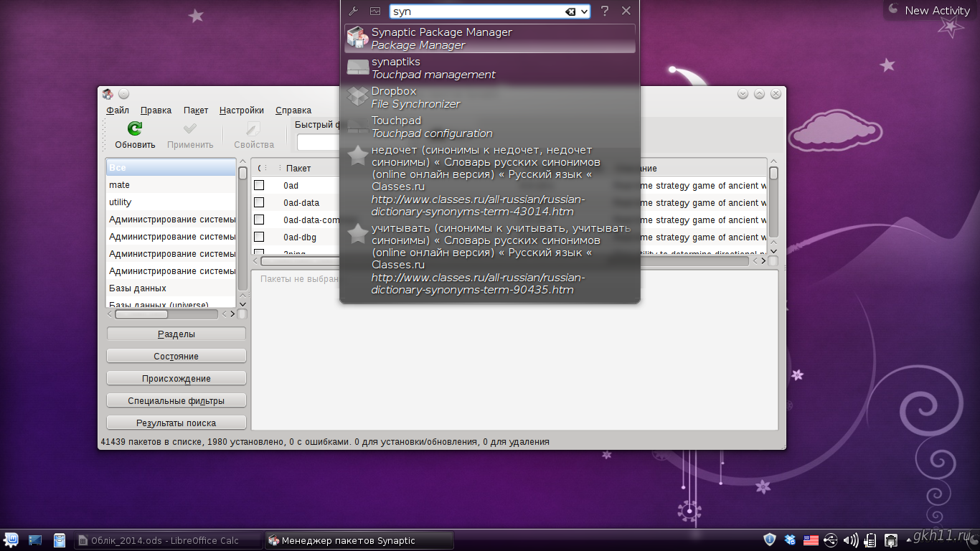This screenshot has height=551, width=980.
Task: Click the Разделы filter button
Action: [x=176, y=334]
